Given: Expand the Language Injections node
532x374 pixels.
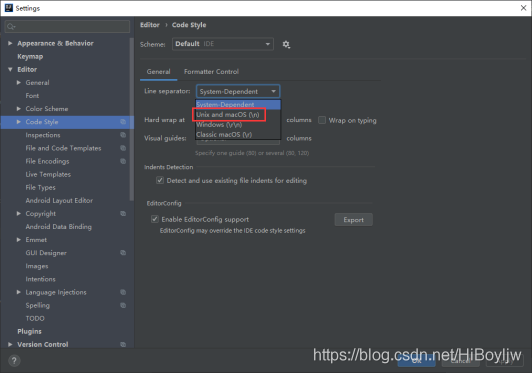Looking at the screenshot, I should [19, 292].
